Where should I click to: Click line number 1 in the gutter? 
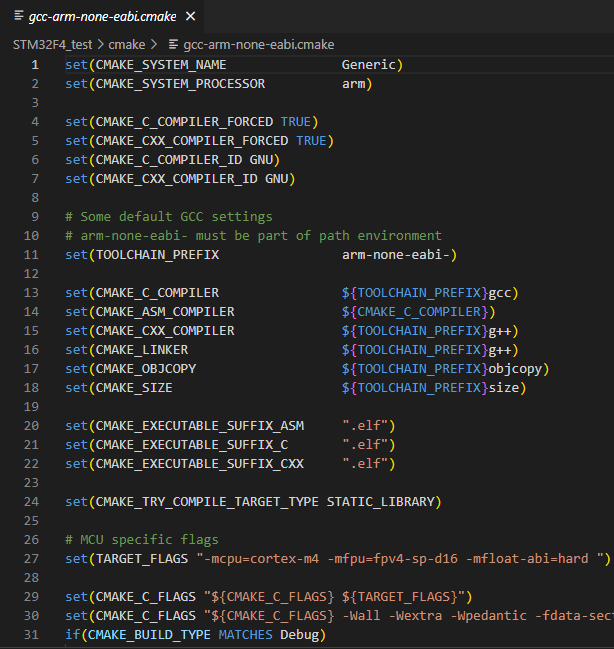coord(35,65)
